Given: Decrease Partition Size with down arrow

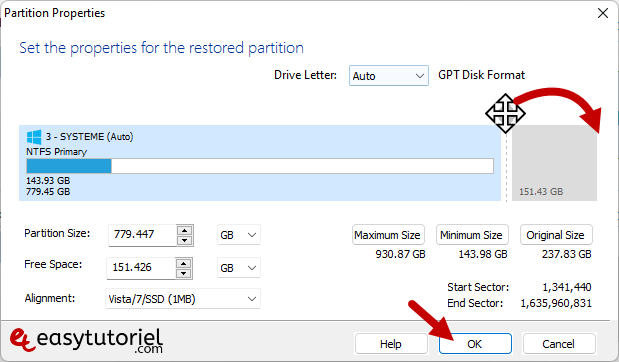Looking at the screenshot, I should (184, 240).
